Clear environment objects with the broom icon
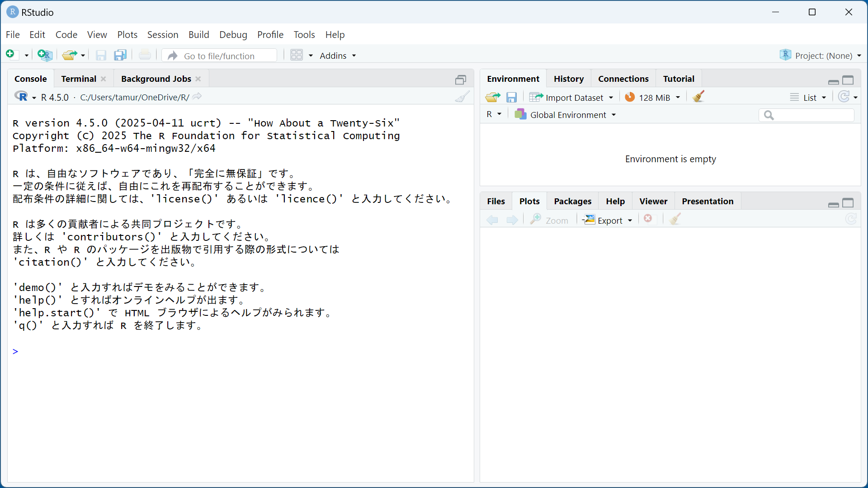Image resolution: width=868 pixels, height=488 pixels. point(698,97)
